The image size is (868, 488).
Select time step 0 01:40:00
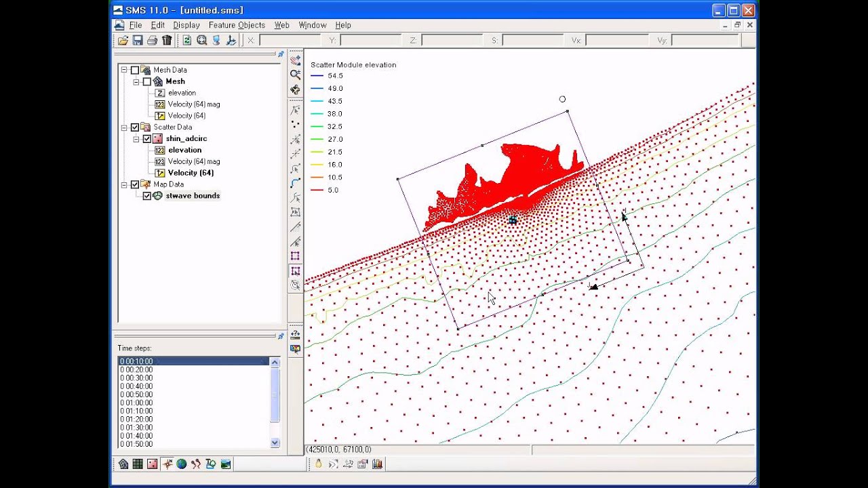tap(136, 436)
